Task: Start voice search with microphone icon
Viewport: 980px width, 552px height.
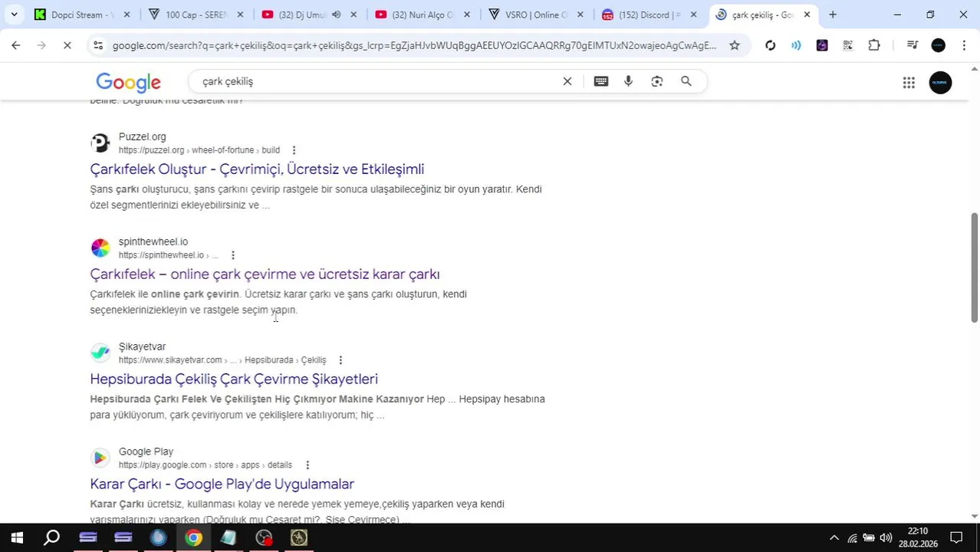Action: 629,81
